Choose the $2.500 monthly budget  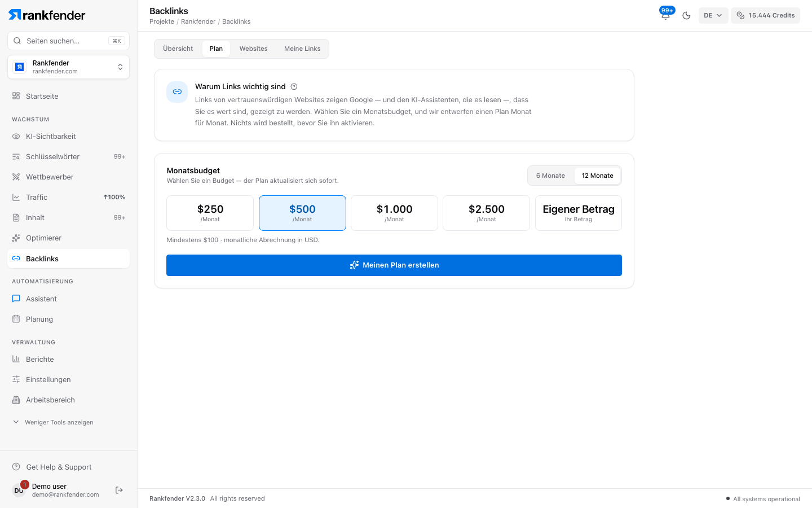point(486,213)
